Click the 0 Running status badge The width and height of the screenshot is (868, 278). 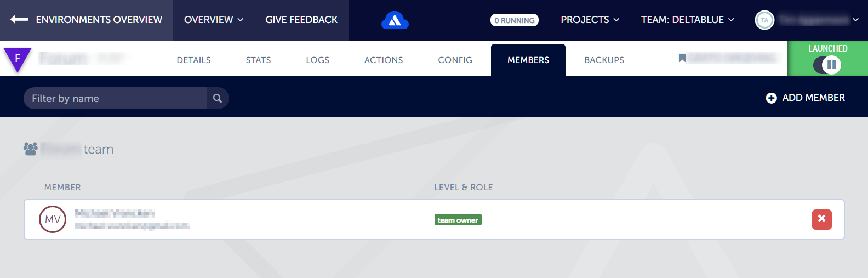tap(514, 20)
